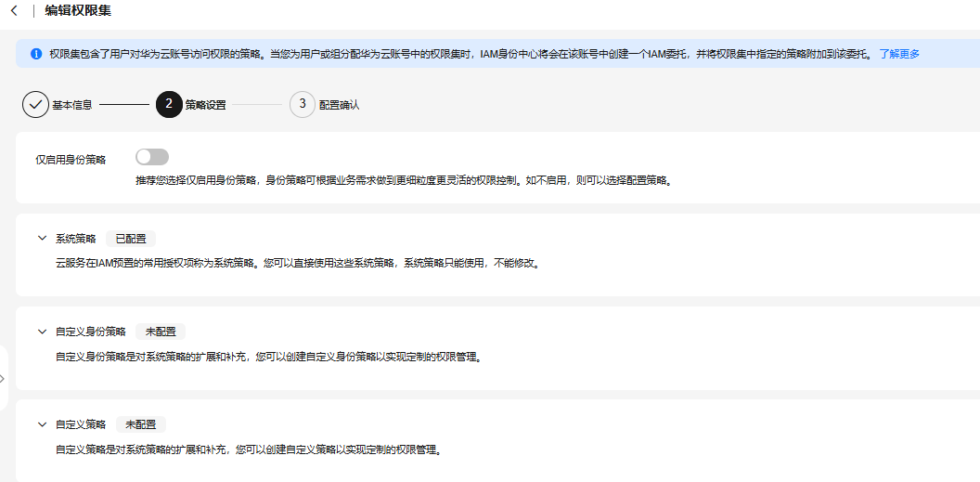This screenshot has height=482, width=980.
Task: Click the 自定义策略 heading
Action: click(x=81, y=424)
